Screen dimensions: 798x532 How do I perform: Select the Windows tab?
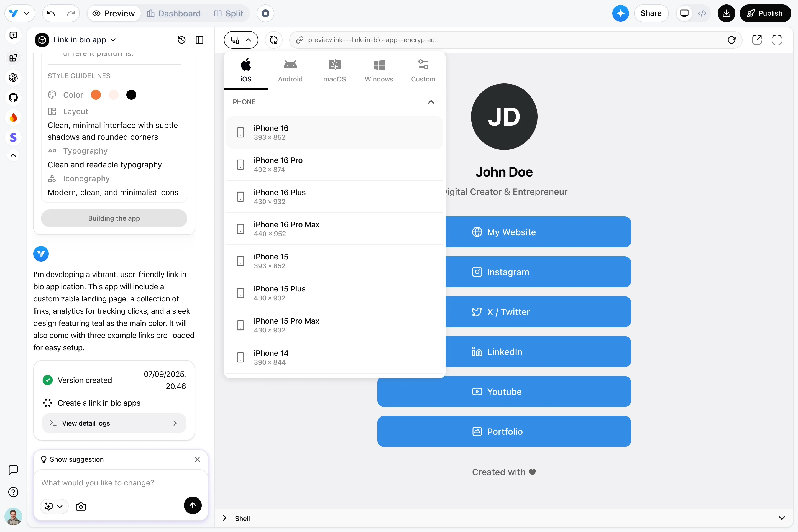[379, 71]
